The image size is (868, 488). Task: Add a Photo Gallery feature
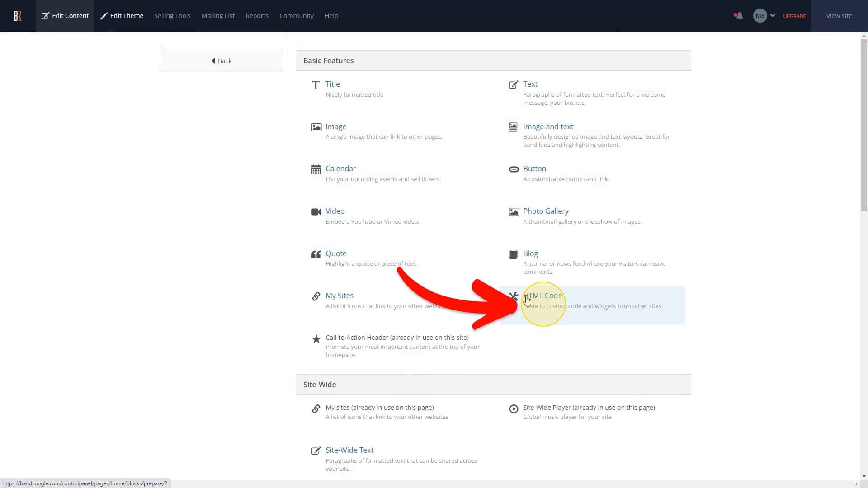[546, 211]
